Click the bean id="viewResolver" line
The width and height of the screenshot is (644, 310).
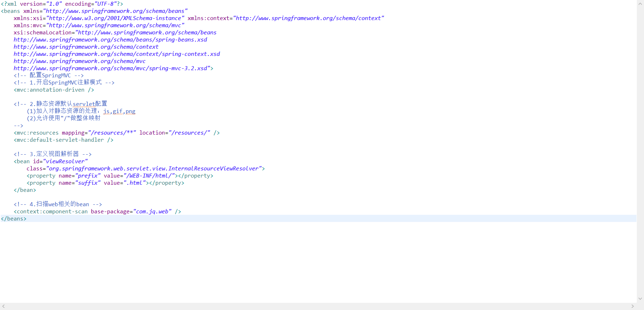[50, 161]
